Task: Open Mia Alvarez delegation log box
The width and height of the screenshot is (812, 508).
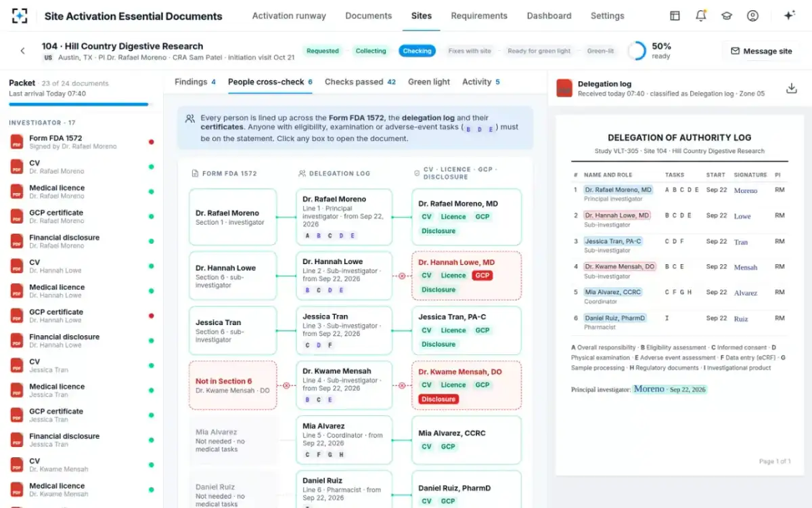Action: tap(344, 440)
